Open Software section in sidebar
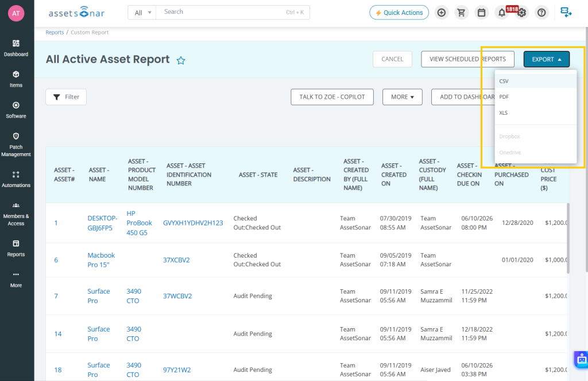The width and height of the screenshot is (588, 381). click(x=16, y=110)
